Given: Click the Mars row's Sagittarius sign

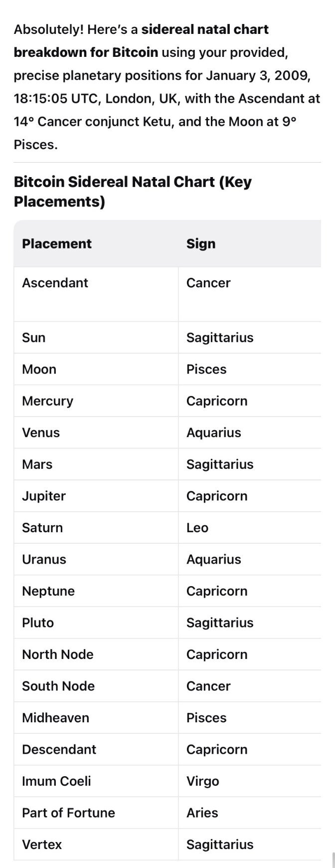Looking at the screenshot, I should (x=220, y=464).
